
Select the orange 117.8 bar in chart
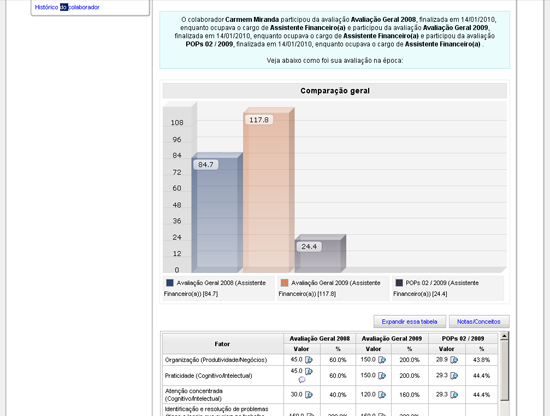tap(268, 190)
